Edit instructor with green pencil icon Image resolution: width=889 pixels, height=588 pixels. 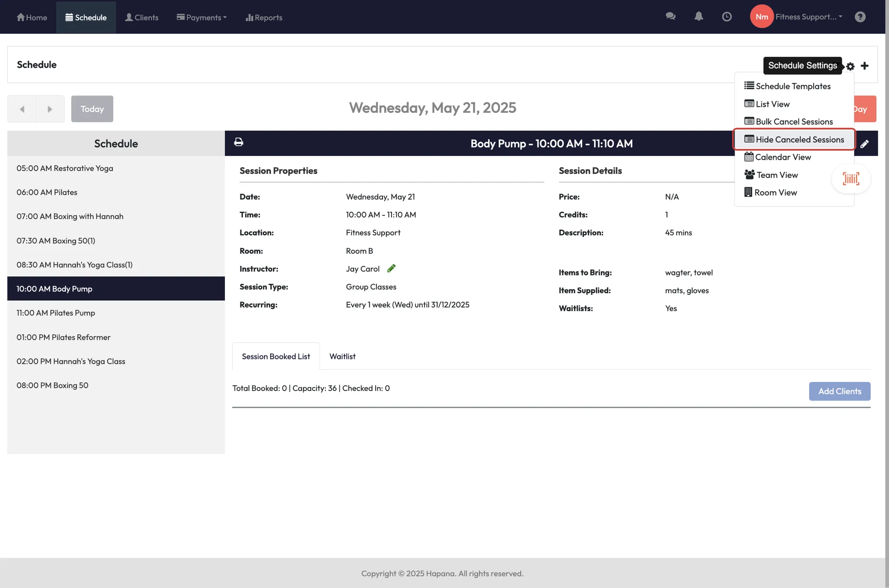pyautogui.click(x=391, y=269)
